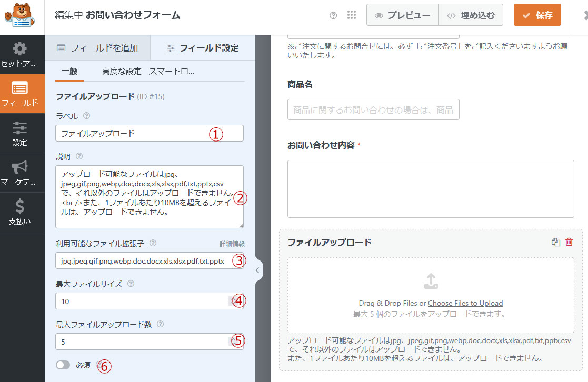This screenshot has width=588, height=382.
Task: Adjust the 最大ファイルサイズ stepper
Action: 232,301
